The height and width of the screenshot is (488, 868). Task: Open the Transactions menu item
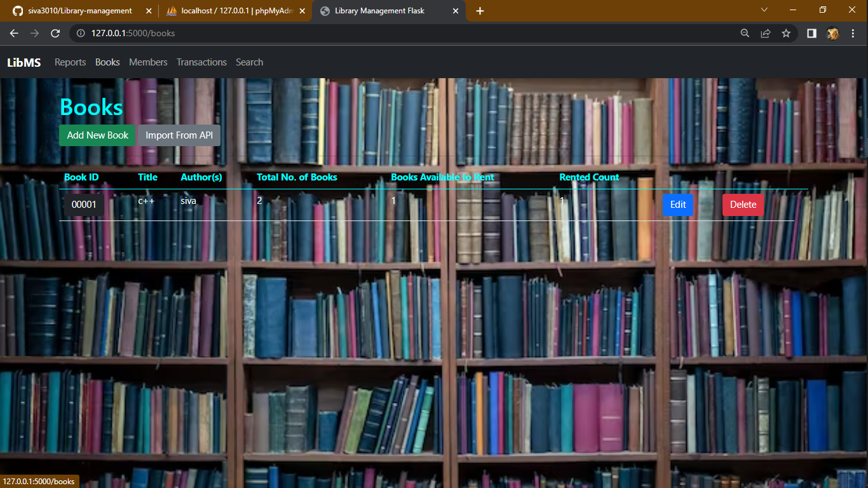[x=201, y=62]
